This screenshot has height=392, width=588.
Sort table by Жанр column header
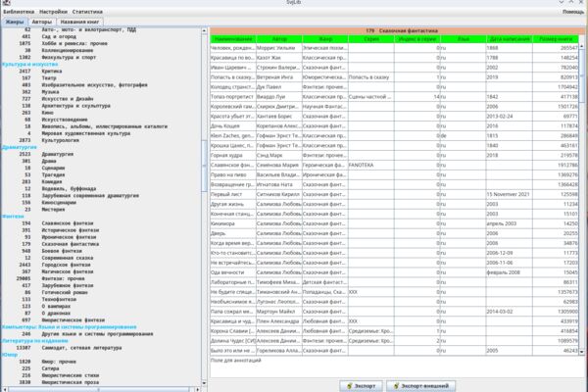(x=325, y=38)
